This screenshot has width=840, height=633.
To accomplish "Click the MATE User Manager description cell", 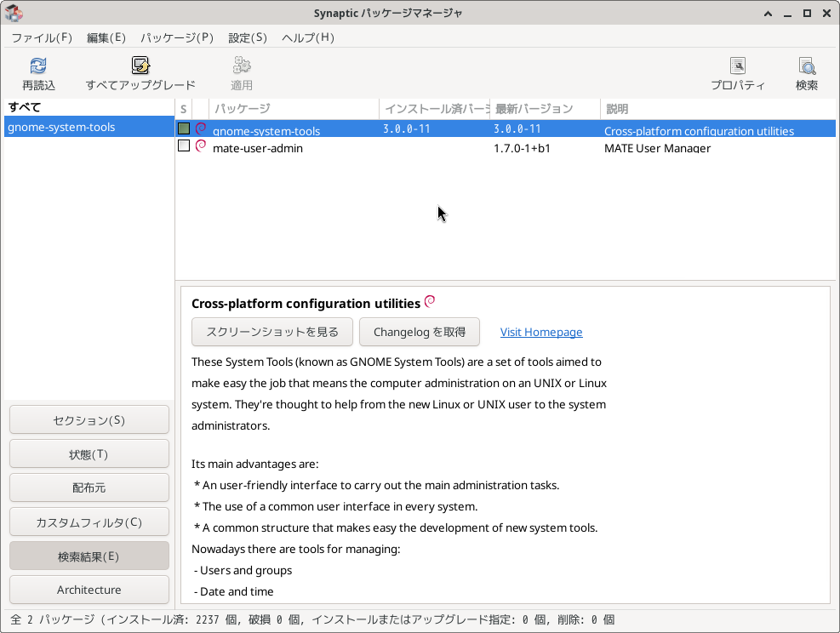I will [x=657, y=148].
